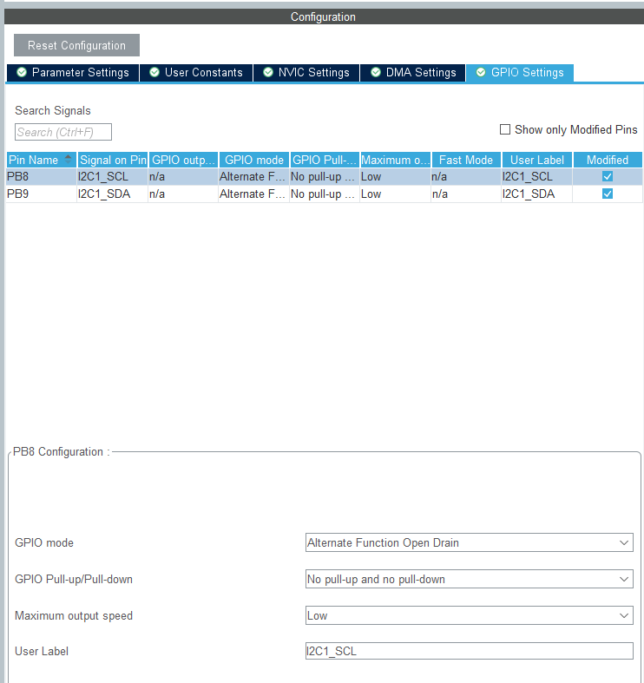Click the Search Signals input field

[x=63, y=132]
